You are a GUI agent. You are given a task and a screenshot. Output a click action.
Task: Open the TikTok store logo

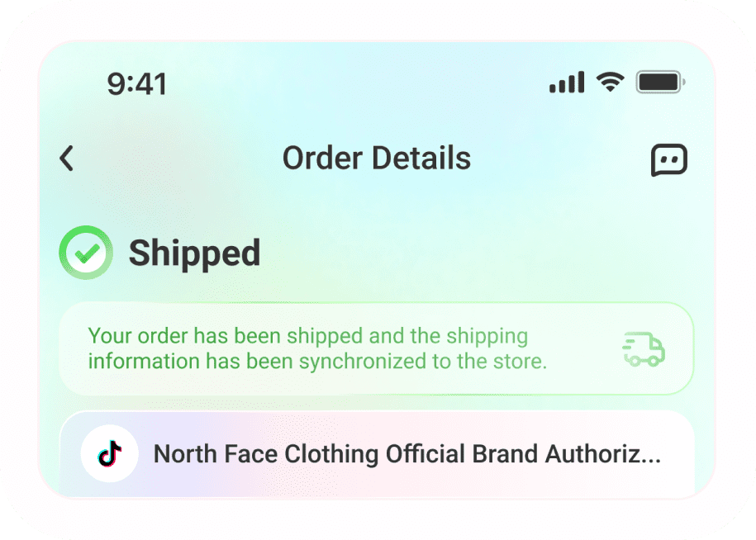pyautogui.click(x=109, y=454)
